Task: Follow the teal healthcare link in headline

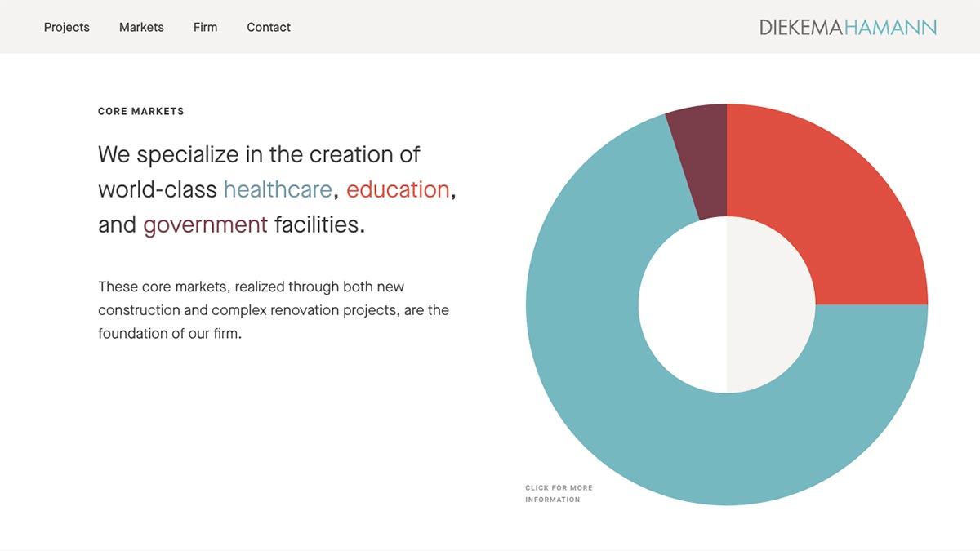Action: (x=278, y=189)
